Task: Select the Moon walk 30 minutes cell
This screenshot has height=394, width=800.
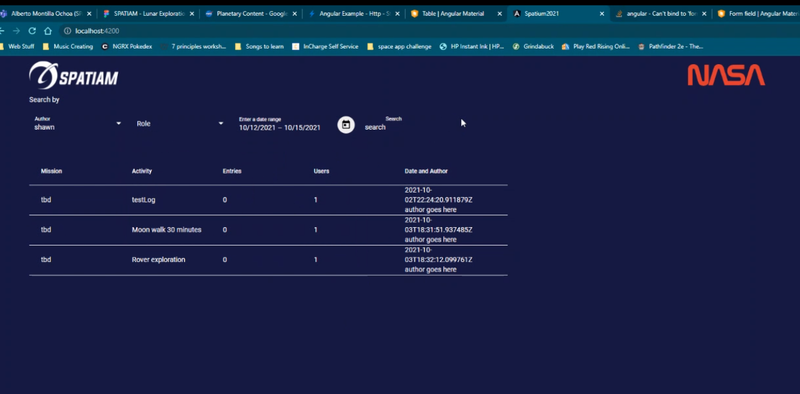Action: (x=166, y=230)
